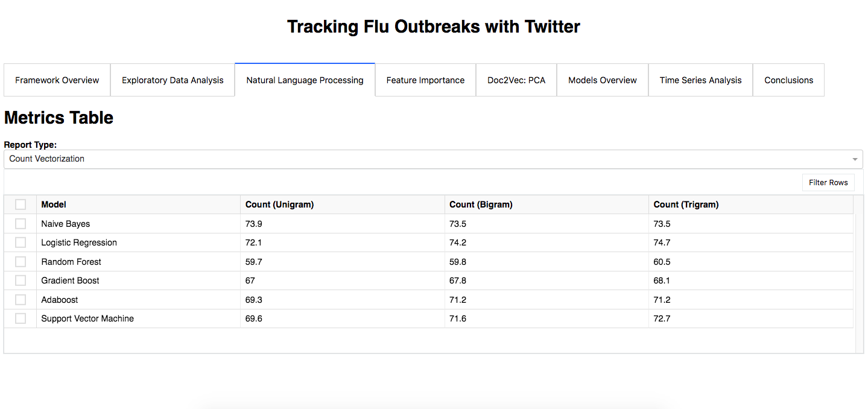The image size is (868, 409).
Task: Toggle the select-all header checkbox
Action: tap(21, 204)
